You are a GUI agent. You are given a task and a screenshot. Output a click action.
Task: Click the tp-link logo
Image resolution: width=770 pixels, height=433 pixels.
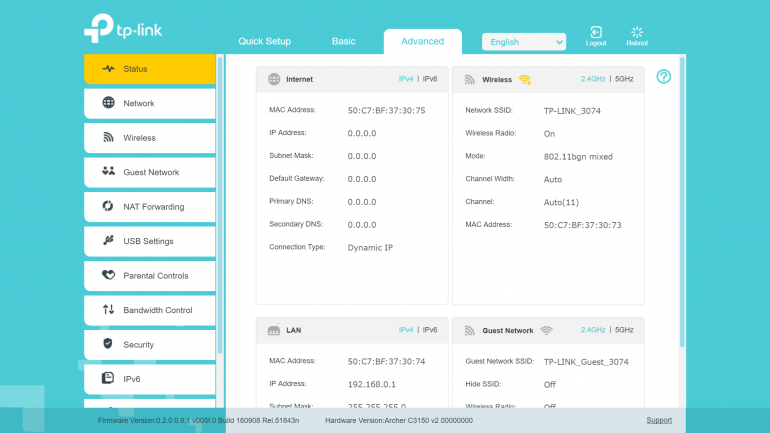(123, 28)
